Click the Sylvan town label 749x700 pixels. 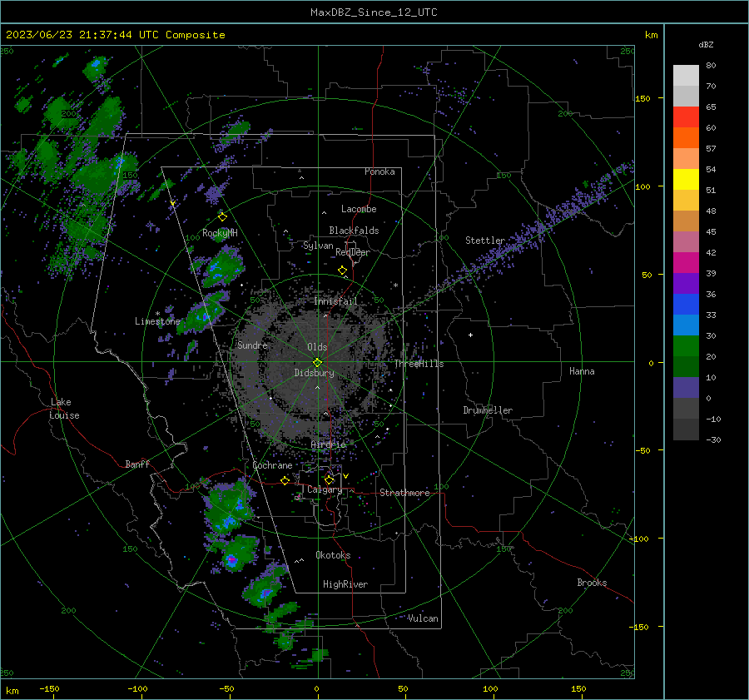pos(318,246)
